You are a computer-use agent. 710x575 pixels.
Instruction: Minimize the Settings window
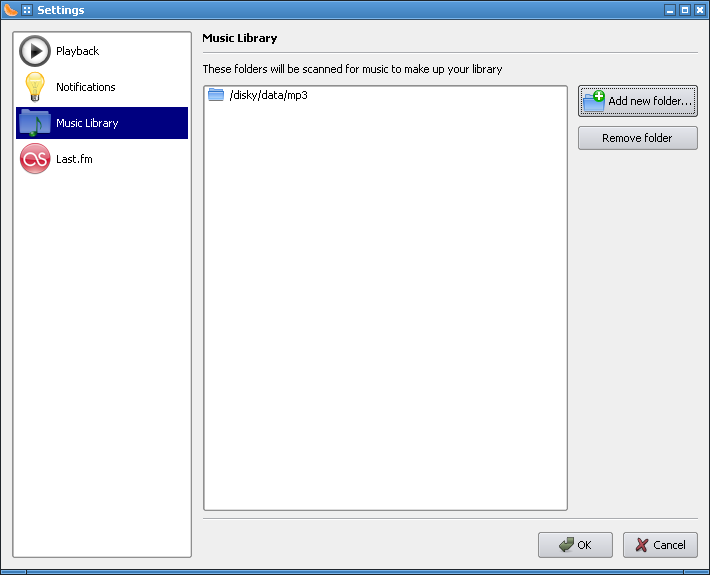click(x=670, y=10)
